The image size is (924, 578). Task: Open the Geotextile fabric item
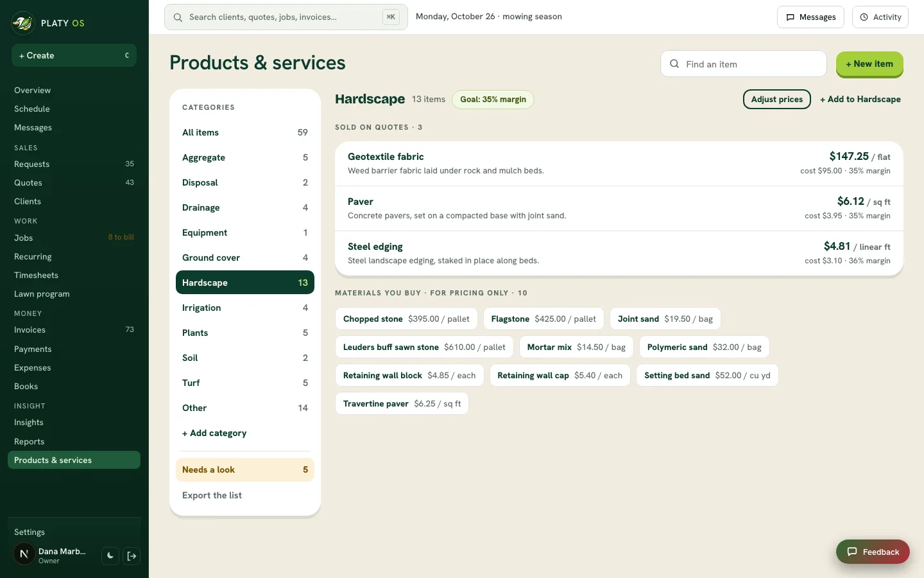point(619,164)
